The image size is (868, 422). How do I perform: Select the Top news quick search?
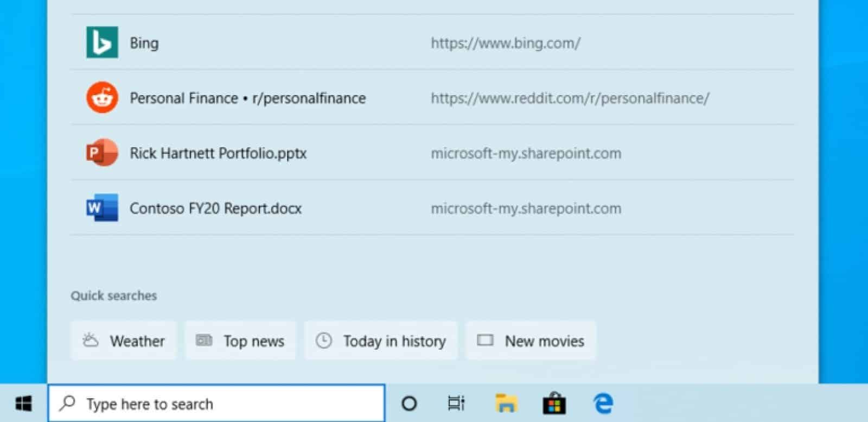[x=240, y=341]
